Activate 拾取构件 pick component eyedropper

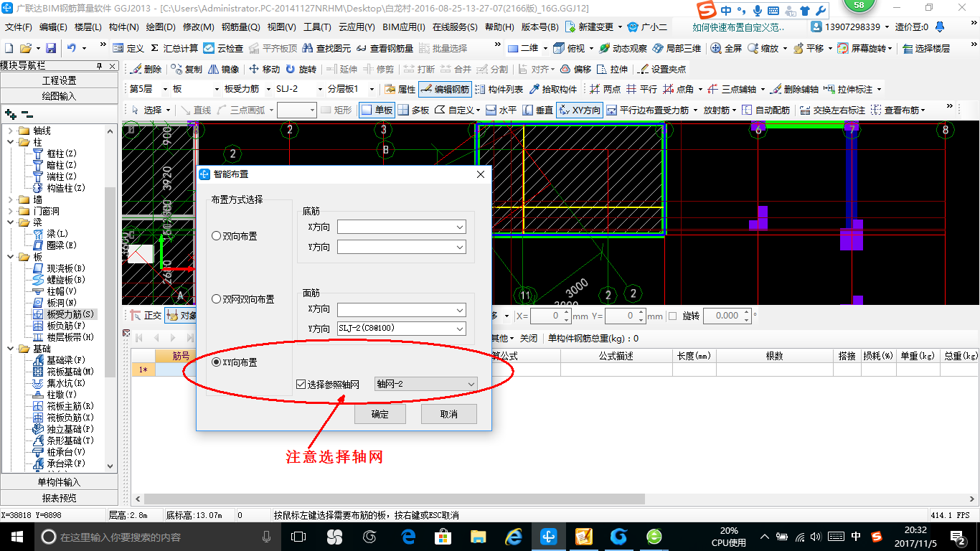point(553,90)
